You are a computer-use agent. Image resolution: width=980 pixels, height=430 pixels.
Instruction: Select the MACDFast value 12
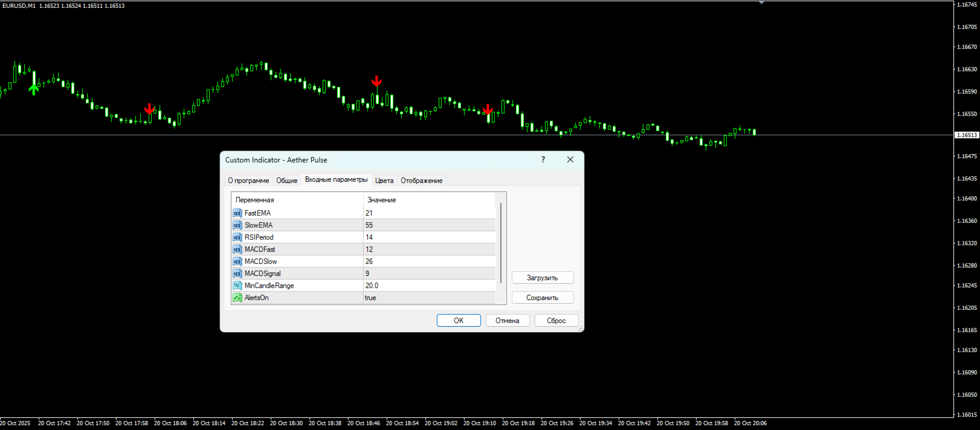click(x=429, y=249)
